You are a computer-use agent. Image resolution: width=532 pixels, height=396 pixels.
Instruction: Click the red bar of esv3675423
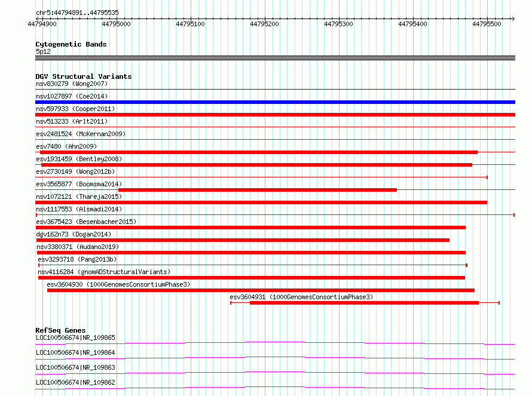(250, 228)
